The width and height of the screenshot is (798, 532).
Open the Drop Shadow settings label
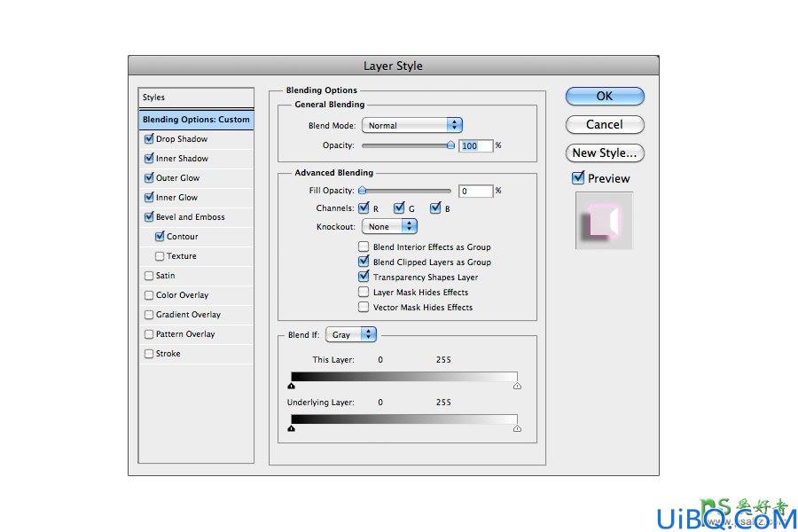(x=182, y=139)
